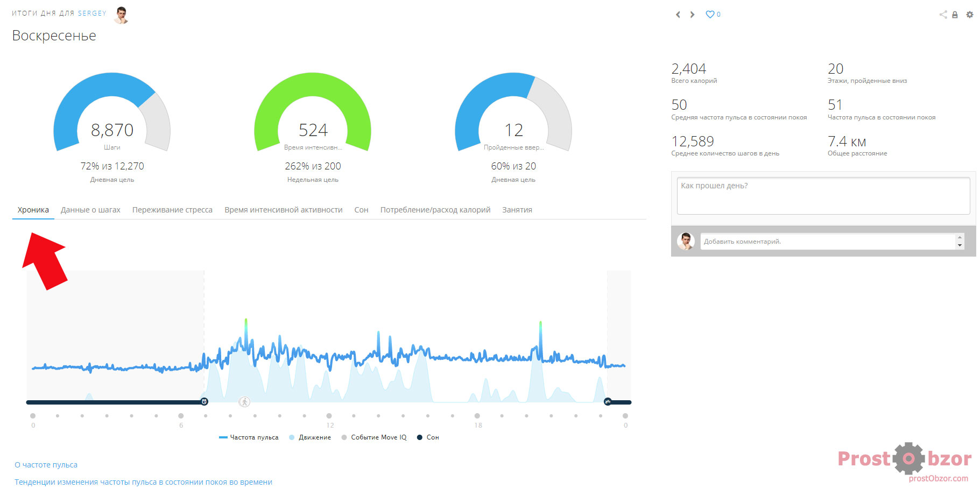This screenshot has width=980, height=489.
Task: Click the wake-up alarm marker on timeline
Action: (205, 402)
